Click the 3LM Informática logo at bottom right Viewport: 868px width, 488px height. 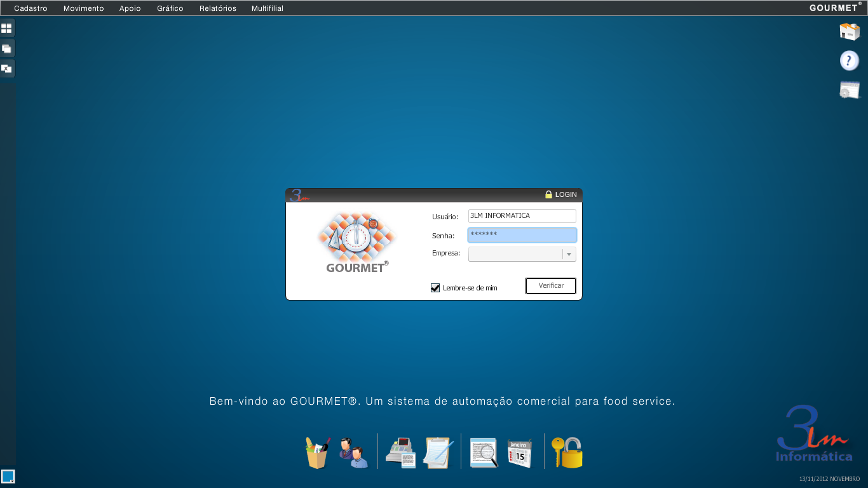tap(814, 435)
